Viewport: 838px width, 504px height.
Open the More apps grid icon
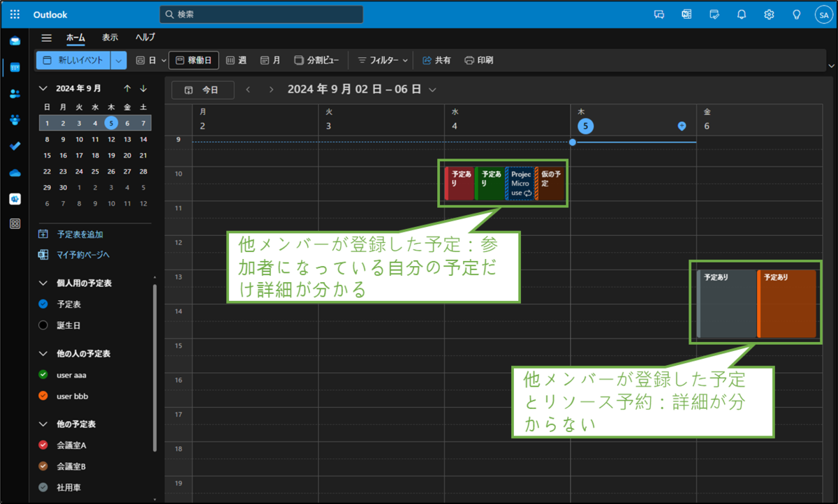tap(15, 223)
